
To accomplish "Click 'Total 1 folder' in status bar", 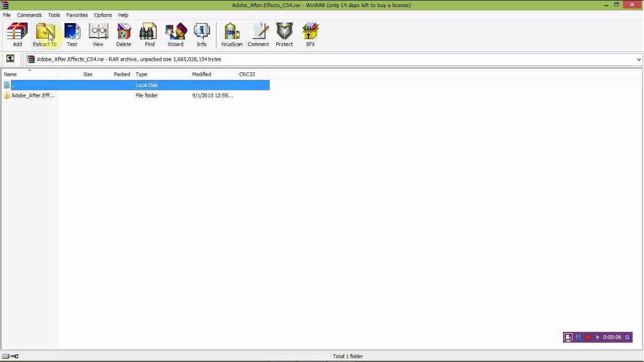I will (x=348, y=356).
